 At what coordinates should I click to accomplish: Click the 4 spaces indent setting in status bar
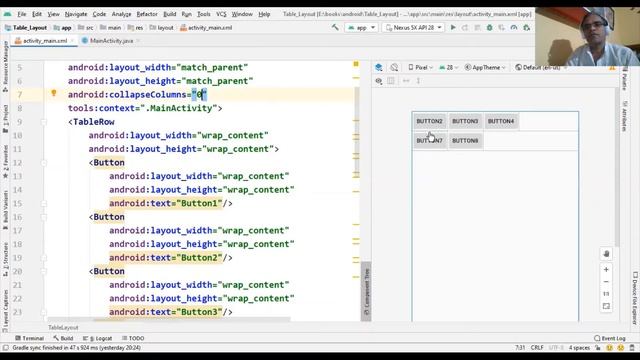579,348
